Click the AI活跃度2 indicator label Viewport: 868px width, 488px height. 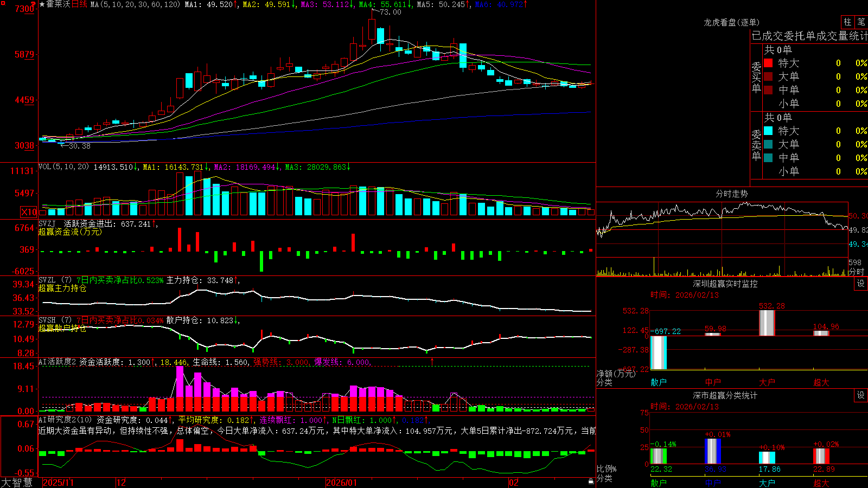pyautogui.click(x=58, y=362)
